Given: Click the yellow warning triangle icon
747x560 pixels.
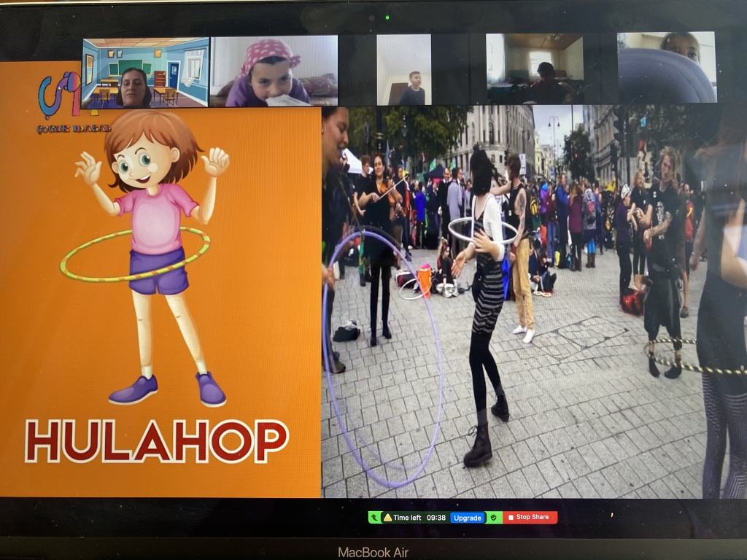Looking at the screenshot, I should (x=387, y=518).
